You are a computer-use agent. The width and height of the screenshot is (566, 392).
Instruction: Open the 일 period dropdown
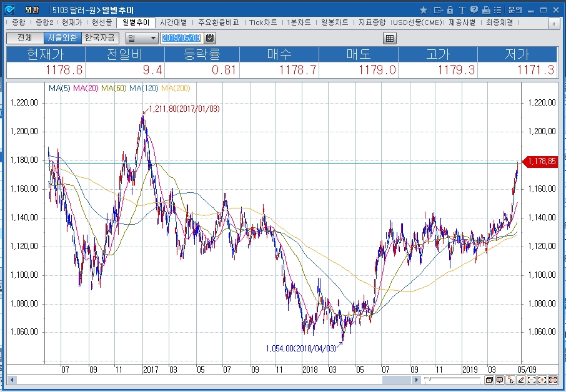(142, 38)
